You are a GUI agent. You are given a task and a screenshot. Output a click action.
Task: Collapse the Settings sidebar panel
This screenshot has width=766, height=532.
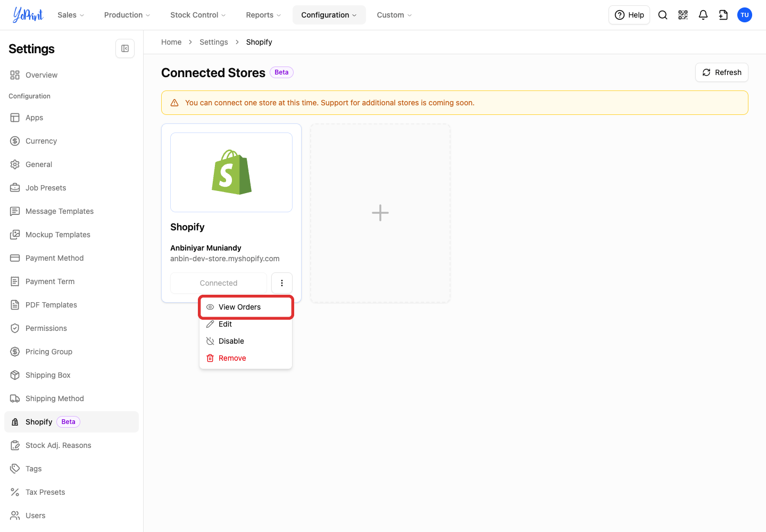(x=125, y=48)
